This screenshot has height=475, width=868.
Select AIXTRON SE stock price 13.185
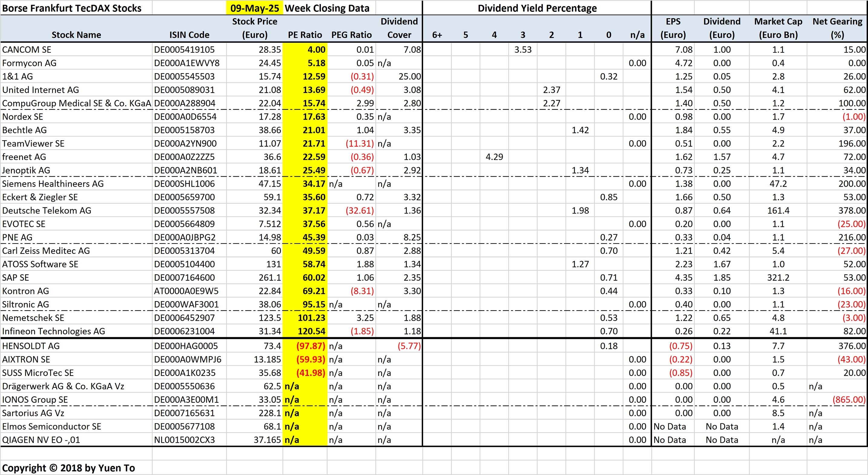click(x=254, y=359)
